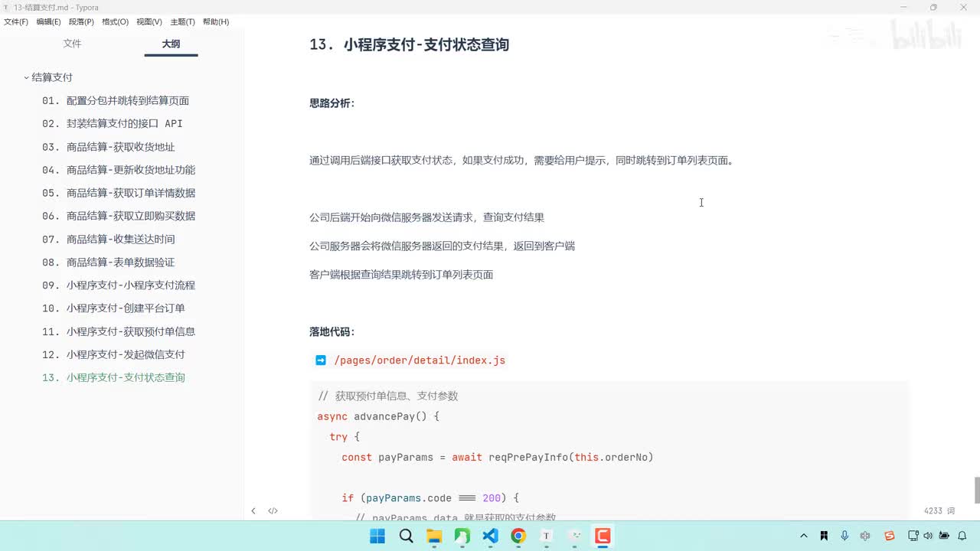This screenshot has height=551, width=980.
Task: Open battery status tray icon
Action: (x=944, y=536)
